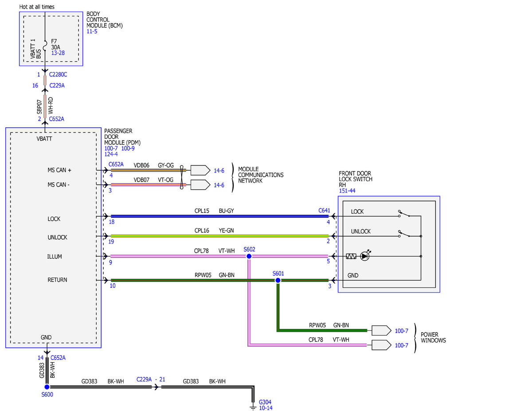Click the S600 splice dot

(47, 387)
